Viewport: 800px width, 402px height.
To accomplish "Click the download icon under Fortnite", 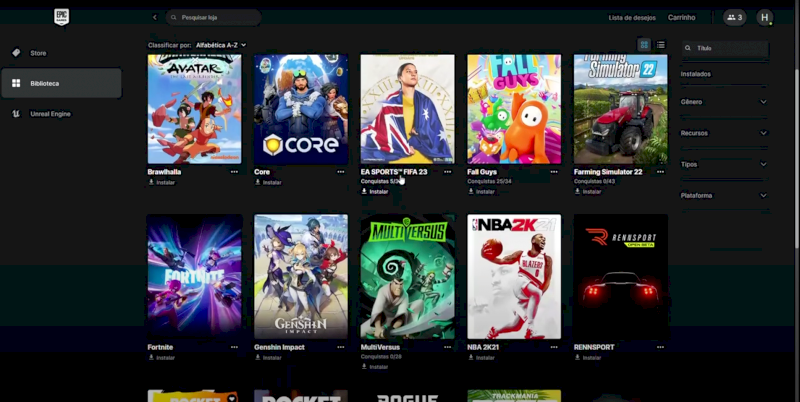I will (152, 357).
